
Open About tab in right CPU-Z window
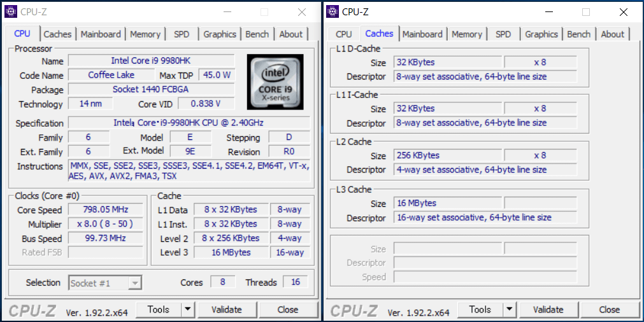coord(612,34)
